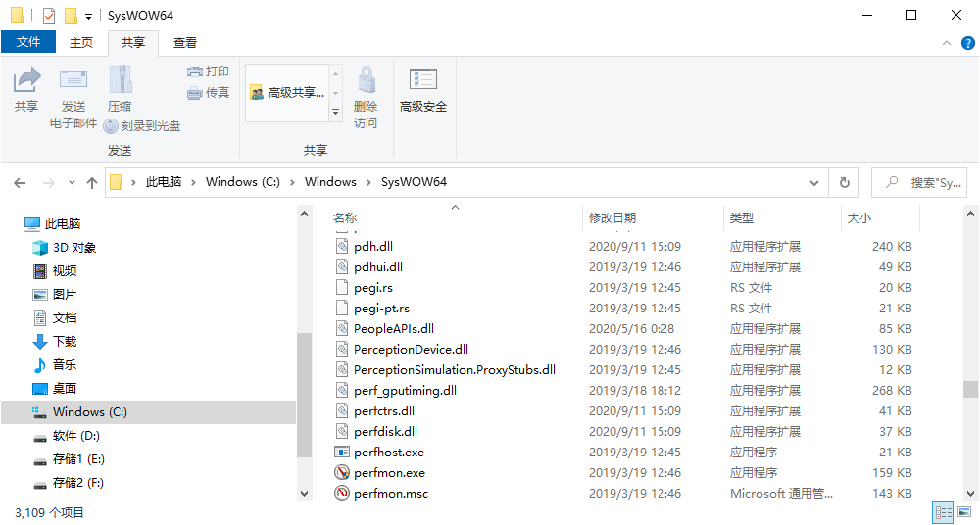Screen dimensions: 980x525
Task: Open the blue help question mark icon
Action: [967, 43]
